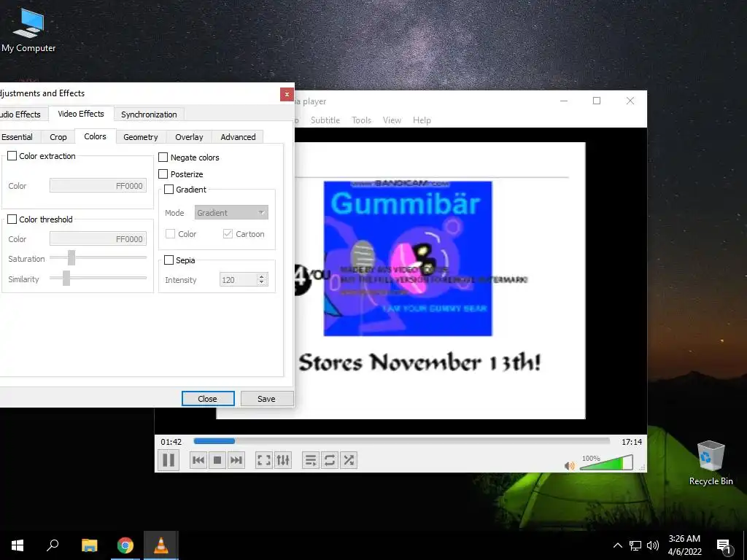The image size is (747, 560).
Task: Mute audio using speaker icon in VLC
Action: (569, 465)
